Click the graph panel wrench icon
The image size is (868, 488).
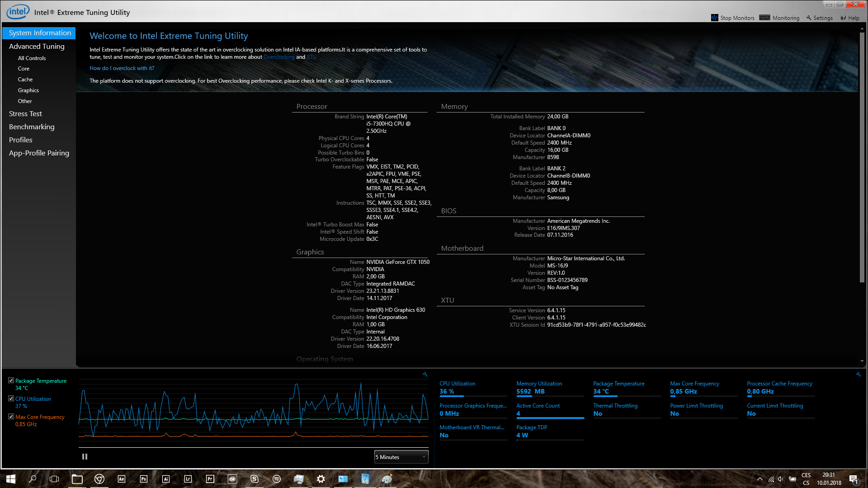point(425,374)
